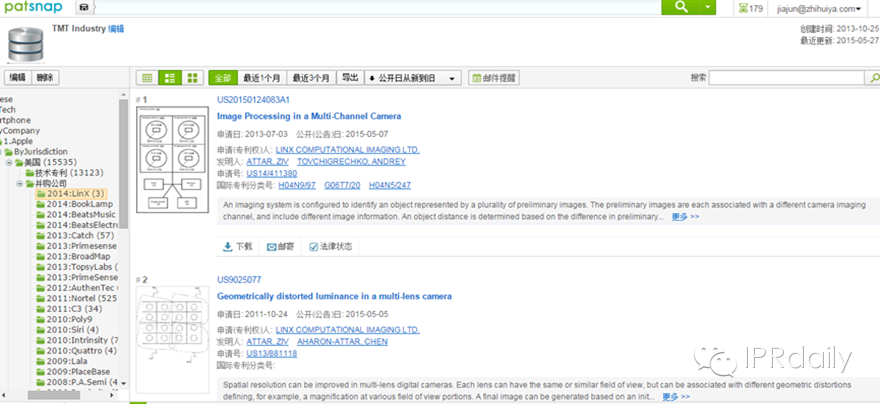Click the 邮寄 envelope icon for patent #1
880x404 pixels.
click(271, 247)
